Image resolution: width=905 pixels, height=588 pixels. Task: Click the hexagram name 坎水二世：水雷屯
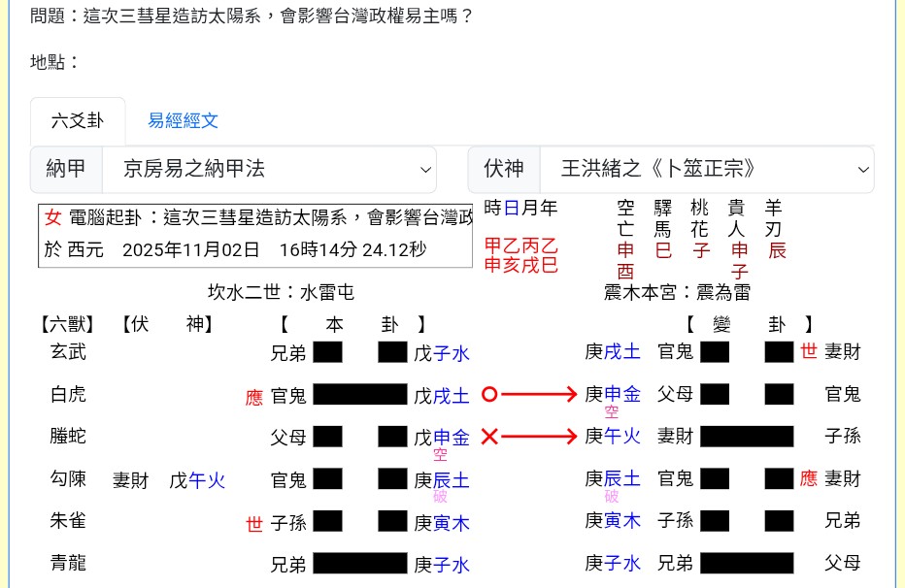coord(281,291)
